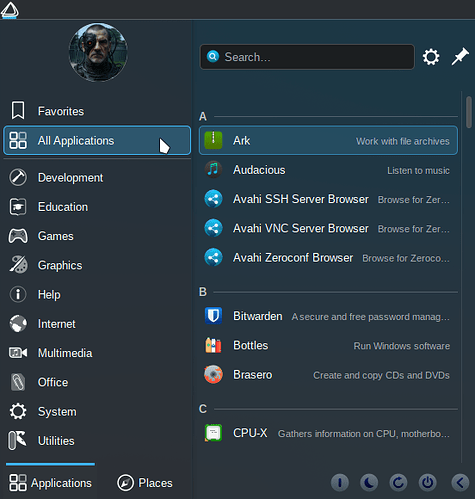
Task: Click the Avahi SSH Server Browser icon
Action: (213, 199)
